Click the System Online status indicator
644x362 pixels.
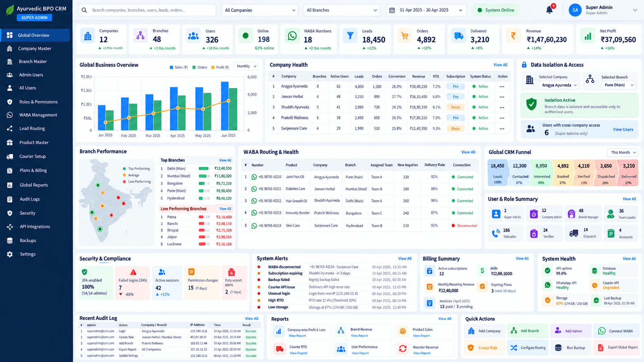[x=496, y=10]
